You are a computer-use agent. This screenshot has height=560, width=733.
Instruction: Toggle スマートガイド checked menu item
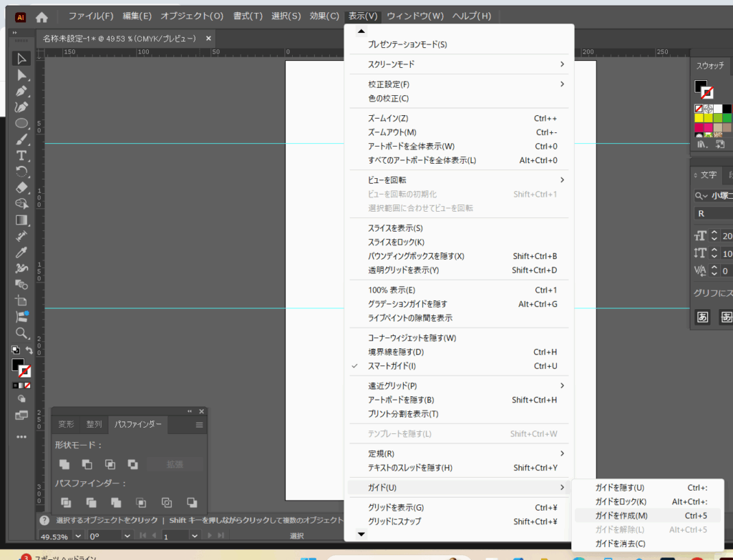[392, 366]
